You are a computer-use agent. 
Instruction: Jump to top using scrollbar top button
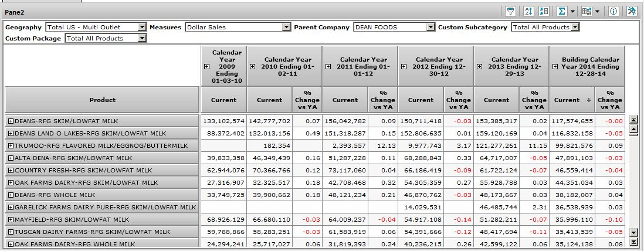click(x=633, y=120)
